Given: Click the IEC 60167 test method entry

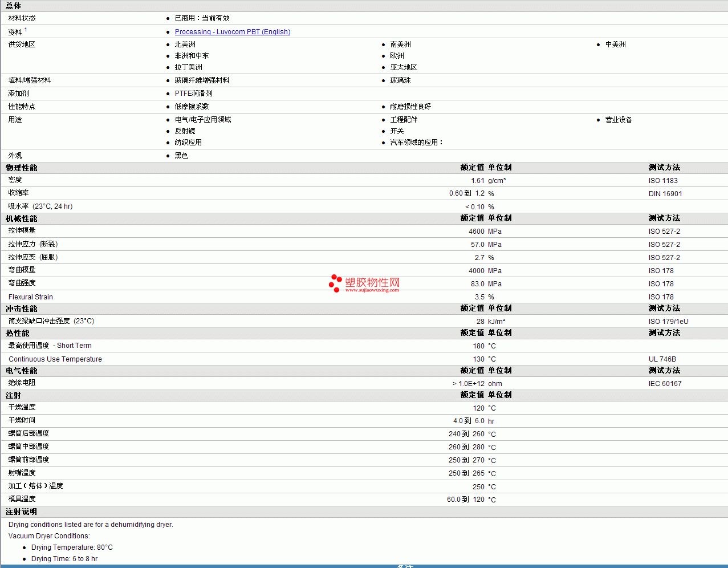Looking at the screenshot, I should pos(665,384).
